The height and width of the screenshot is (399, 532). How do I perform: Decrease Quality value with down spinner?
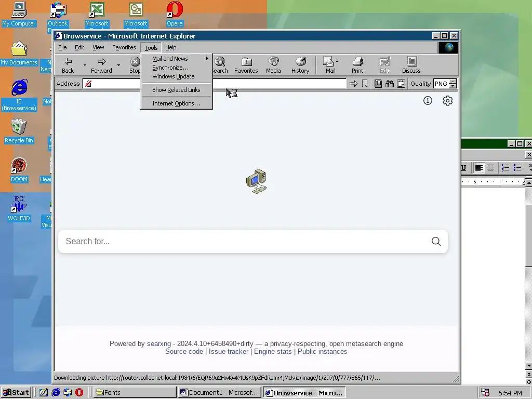[x=453, y=86]
